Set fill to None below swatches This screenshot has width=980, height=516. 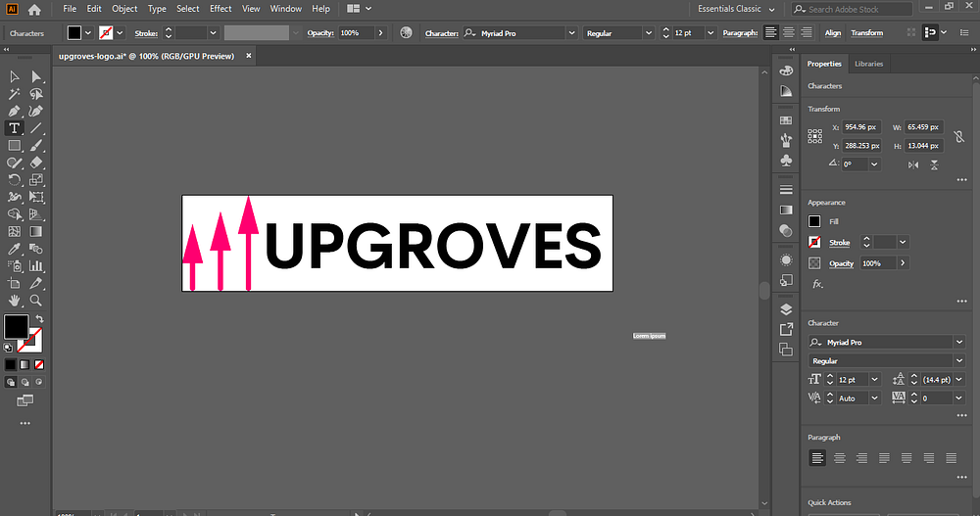tap(39, 365)
